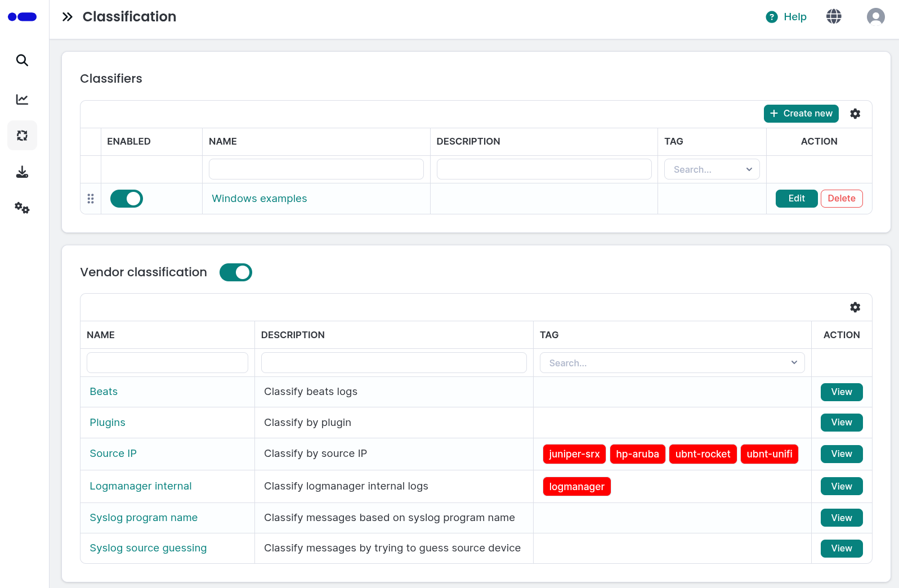Click the Help link
899x588 pixels.
(x=786, y=17)
